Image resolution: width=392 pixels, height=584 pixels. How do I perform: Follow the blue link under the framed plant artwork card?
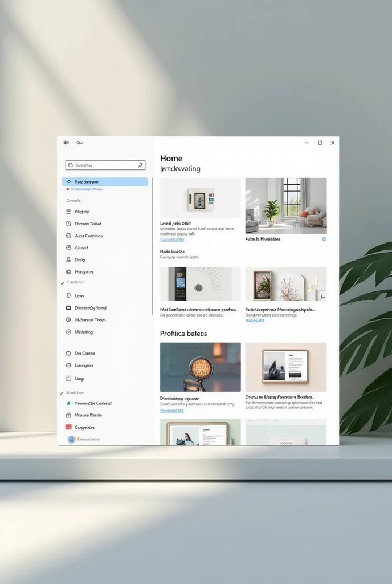tap(255, 321)
